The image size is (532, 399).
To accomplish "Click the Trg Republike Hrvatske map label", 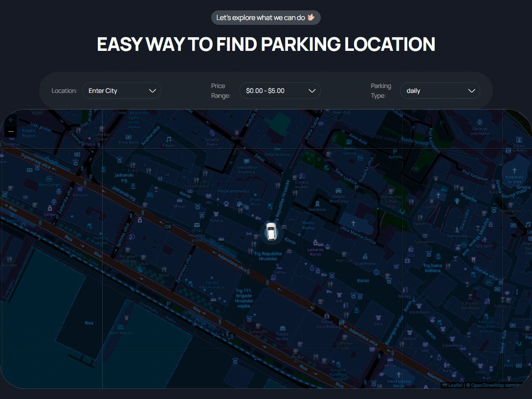I will (x=267, y=256).
